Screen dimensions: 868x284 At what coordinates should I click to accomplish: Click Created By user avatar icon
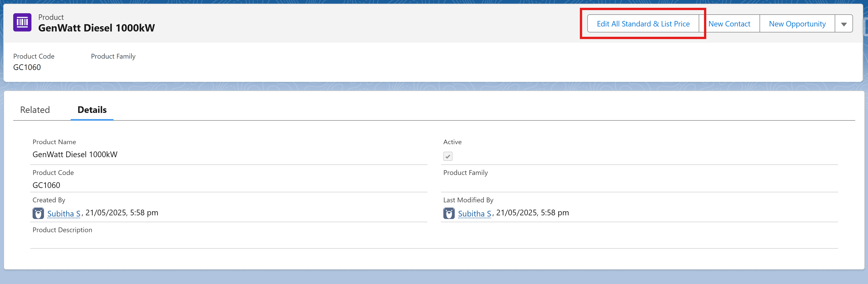(38, 213)
